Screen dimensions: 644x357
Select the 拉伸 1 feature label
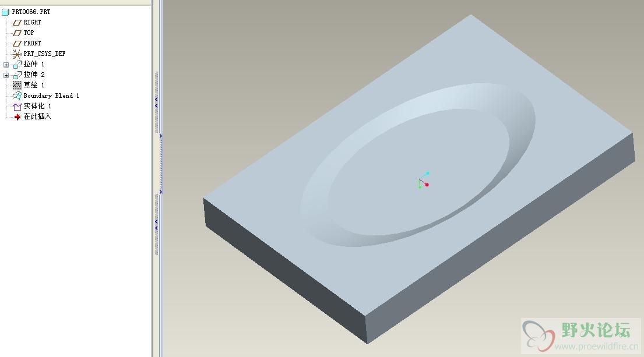[x=34, y=64]
